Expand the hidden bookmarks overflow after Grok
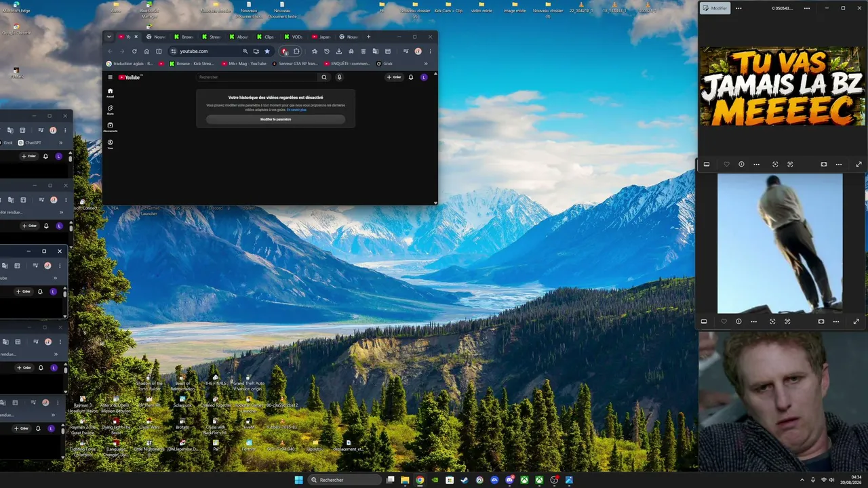868x488 pixels. [426, 64]
